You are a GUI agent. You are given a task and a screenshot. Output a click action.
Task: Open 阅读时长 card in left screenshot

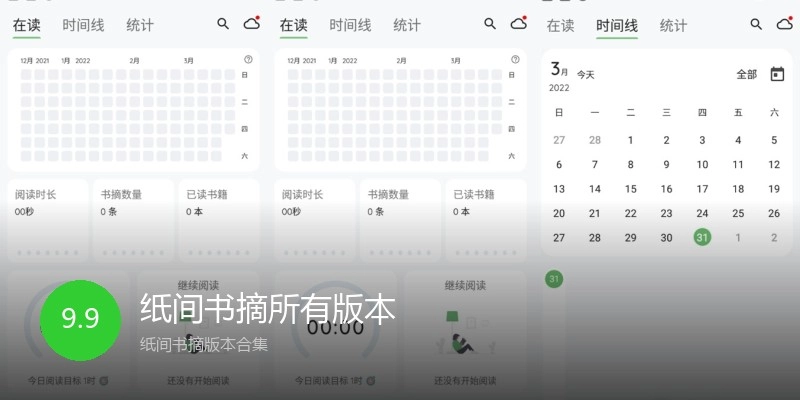coord(47,220)
